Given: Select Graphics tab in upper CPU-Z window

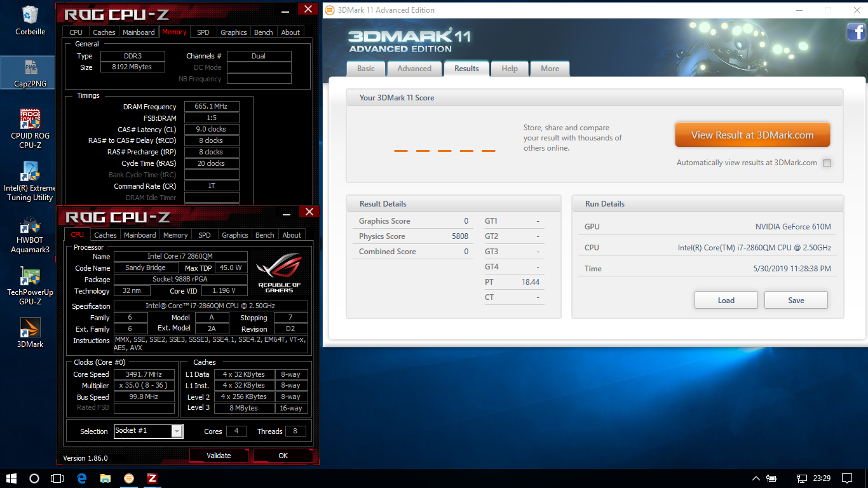Looking at the screenshot, I should (234, 32).
